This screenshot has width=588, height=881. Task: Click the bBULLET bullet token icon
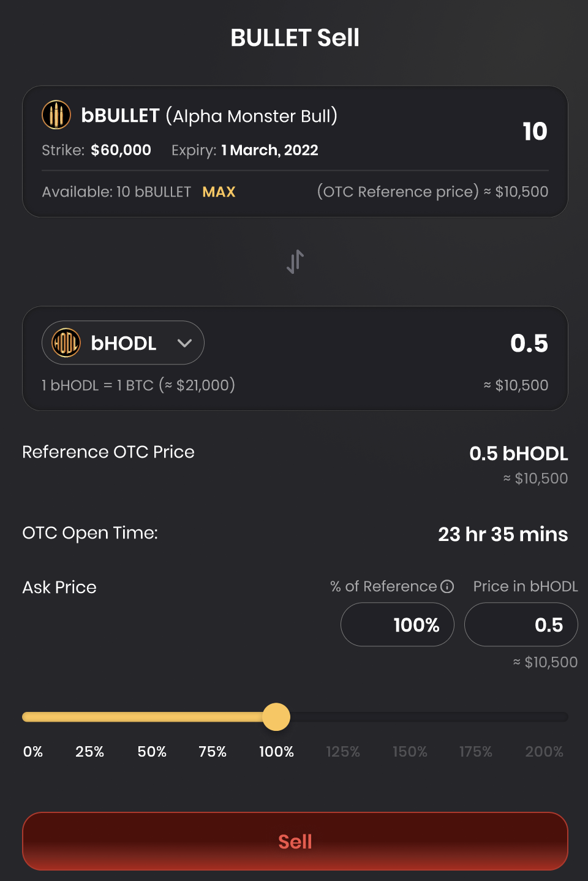click(x=56, y=115)
